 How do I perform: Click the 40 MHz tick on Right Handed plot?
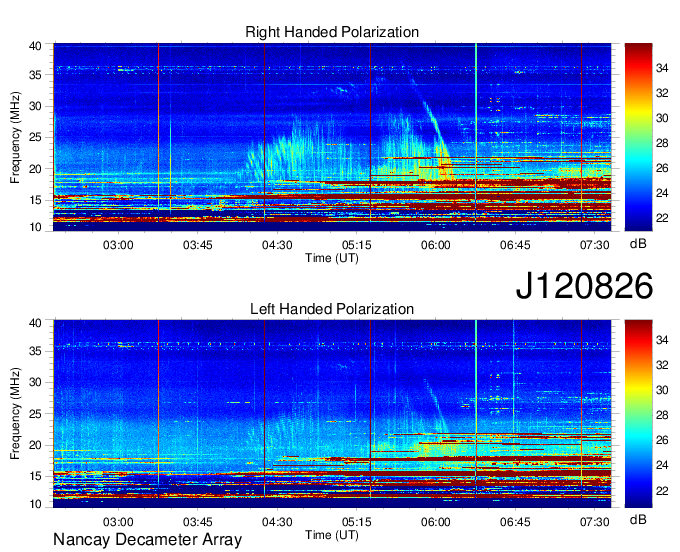[x=36, y=46]
